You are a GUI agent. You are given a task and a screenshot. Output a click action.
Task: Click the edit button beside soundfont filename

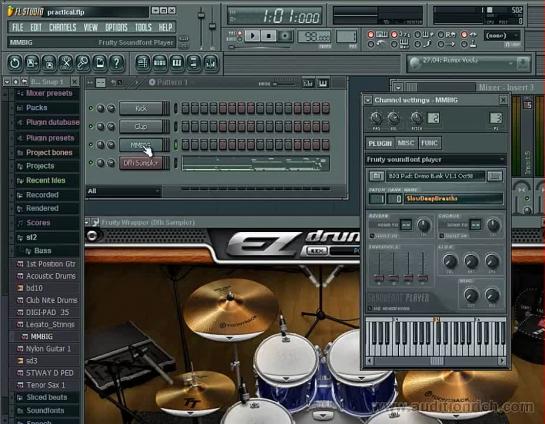tap(495, 176)
